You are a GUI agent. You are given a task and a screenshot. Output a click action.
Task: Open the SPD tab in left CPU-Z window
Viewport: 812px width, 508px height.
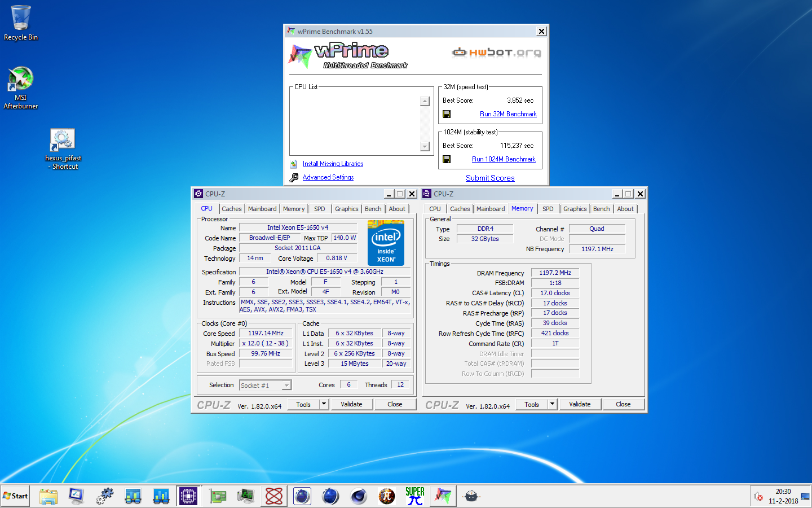(320, 209)
